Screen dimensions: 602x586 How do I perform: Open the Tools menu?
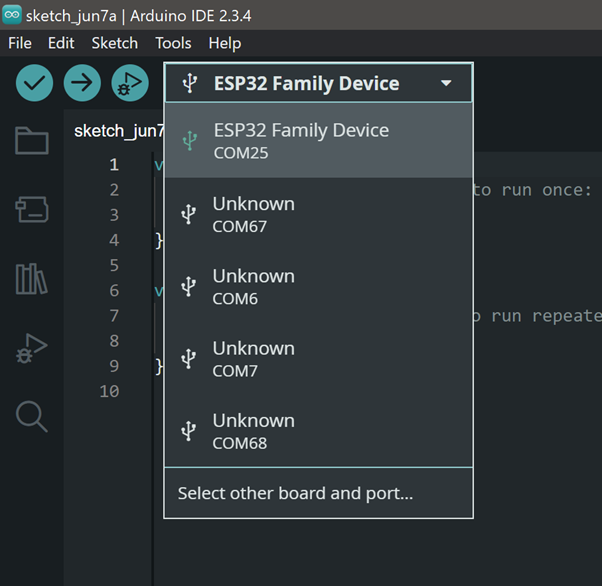[173, 43]
